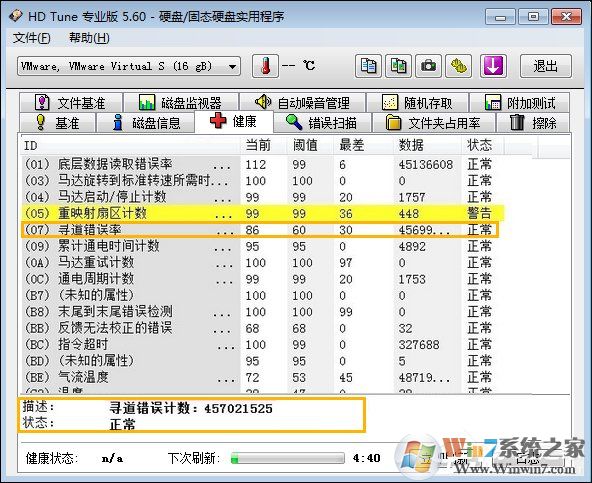Click the 退出 exit button
The image size is (592, 483).
click(546, 66)
